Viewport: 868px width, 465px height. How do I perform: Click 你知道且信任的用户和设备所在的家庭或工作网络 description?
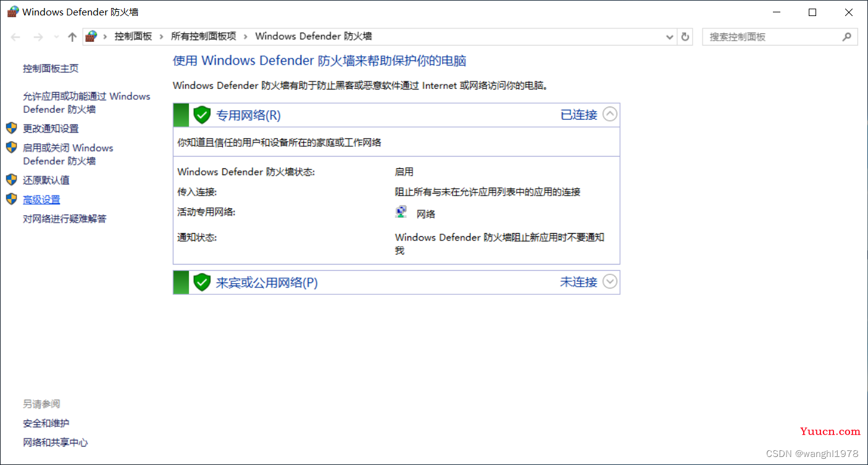click(x=279, y=142)
